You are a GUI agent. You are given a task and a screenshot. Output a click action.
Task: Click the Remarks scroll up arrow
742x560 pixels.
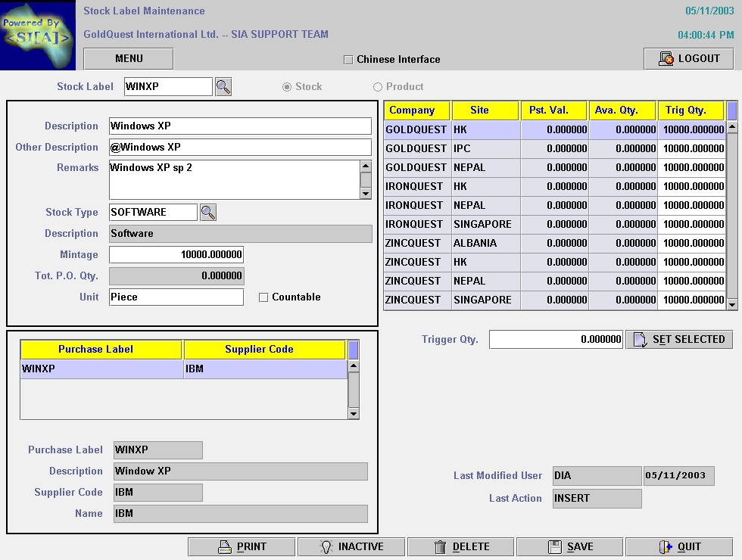366,166
